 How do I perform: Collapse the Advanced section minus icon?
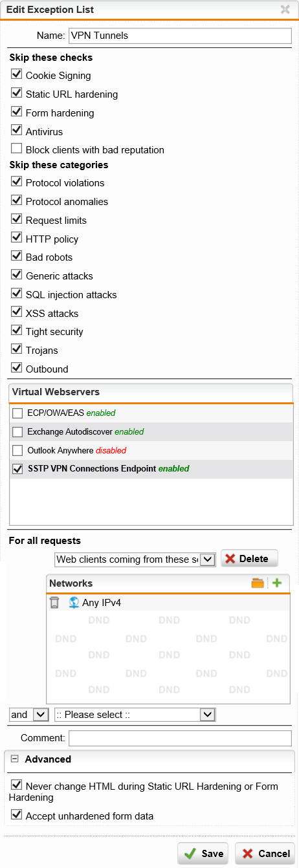(x=14, y=759)
